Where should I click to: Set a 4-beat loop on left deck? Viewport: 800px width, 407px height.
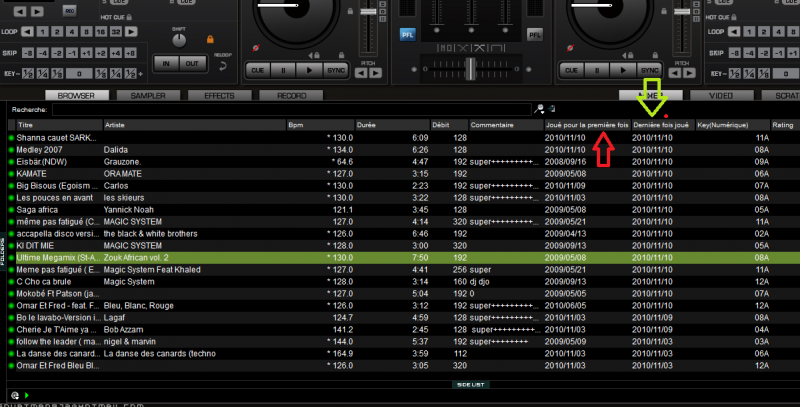tap(72, 32)
